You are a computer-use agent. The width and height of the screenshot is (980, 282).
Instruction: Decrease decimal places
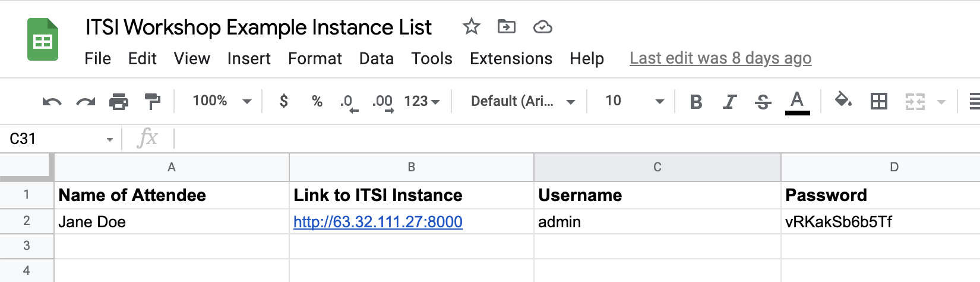click(349, 102)
